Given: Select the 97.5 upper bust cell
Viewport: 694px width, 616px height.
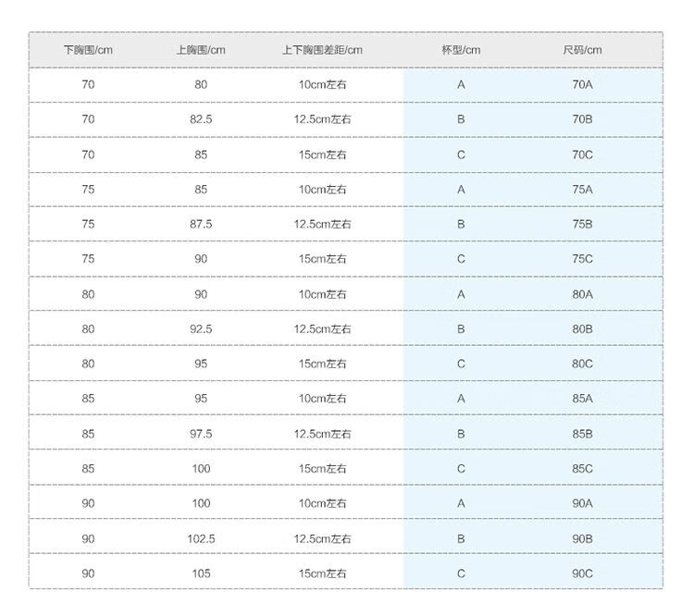Looking at the screenshot, I should pyautogui.click(x=201, y=434).
